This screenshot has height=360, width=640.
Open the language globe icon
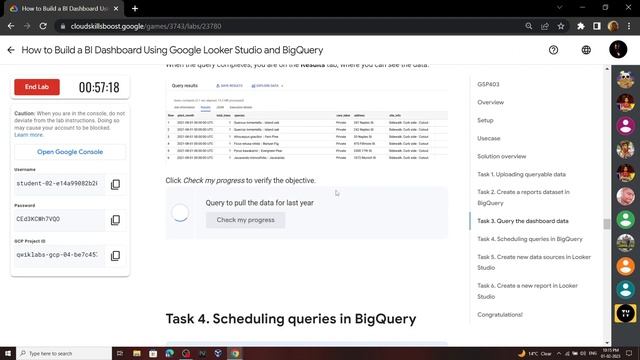[586, 50]
